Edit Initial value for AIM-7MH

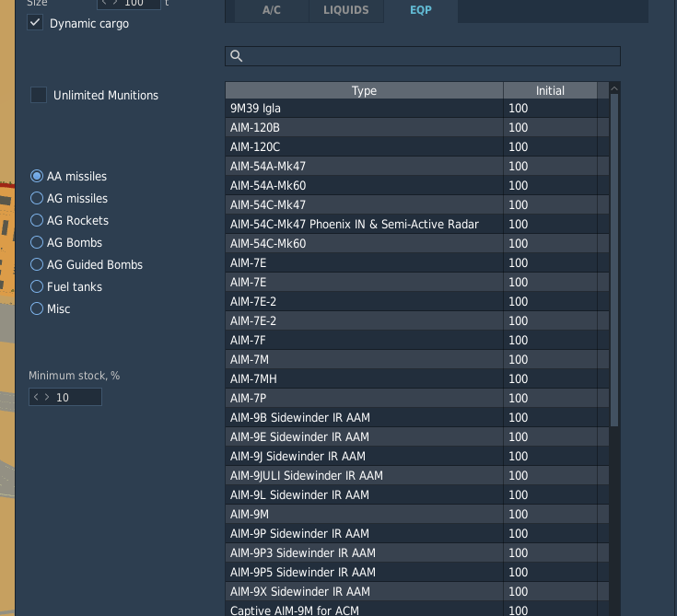pyautogui.click(x=551, y=379)
